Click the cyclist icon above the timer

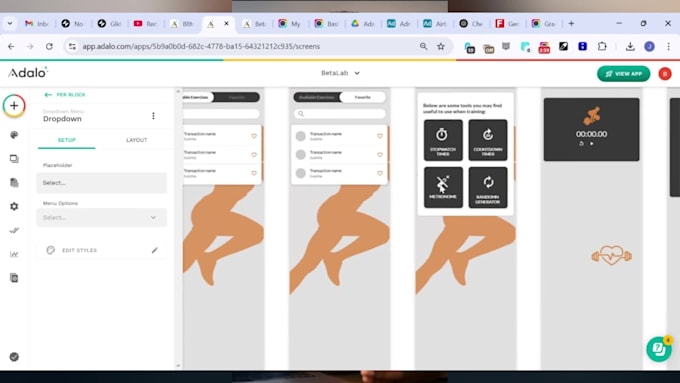point(592,116)
